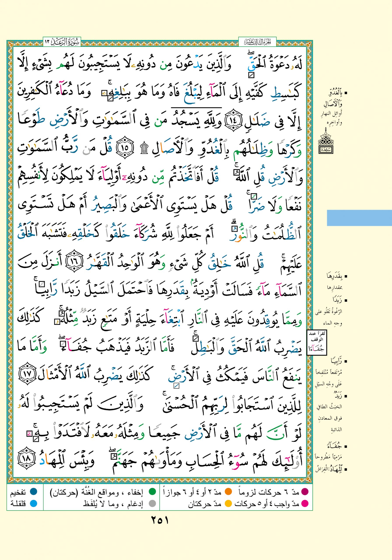Viewport: 392px width, 560px height.
Task: Click the blue index tab on right edge
Action: [x=359, y=218]
